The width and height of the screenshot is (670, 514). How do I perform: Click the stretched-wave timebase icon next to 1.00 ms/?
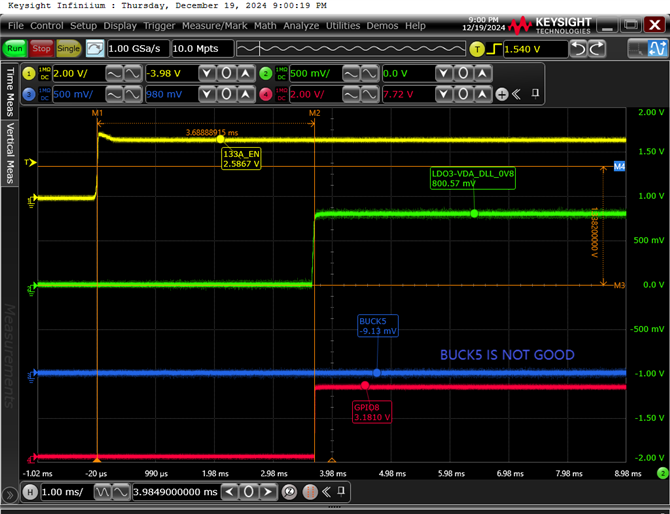(120, 492)
